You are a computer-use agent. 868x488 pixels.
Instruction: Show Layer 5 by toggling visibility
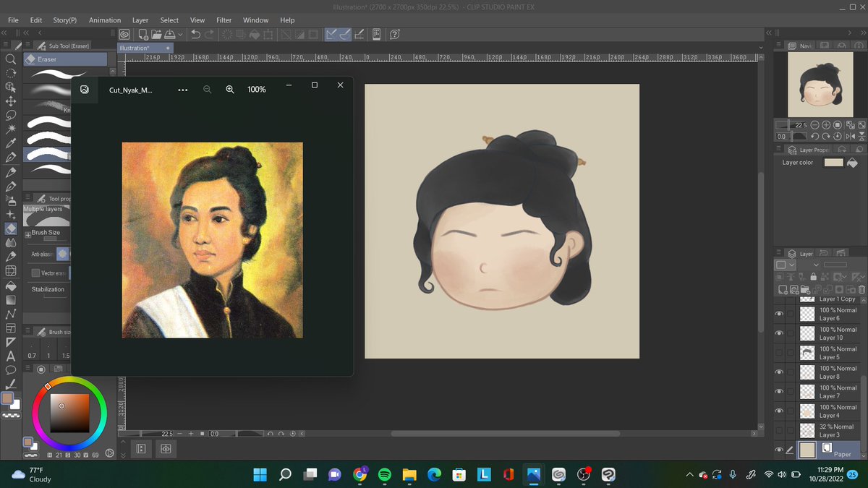[780, 353]
